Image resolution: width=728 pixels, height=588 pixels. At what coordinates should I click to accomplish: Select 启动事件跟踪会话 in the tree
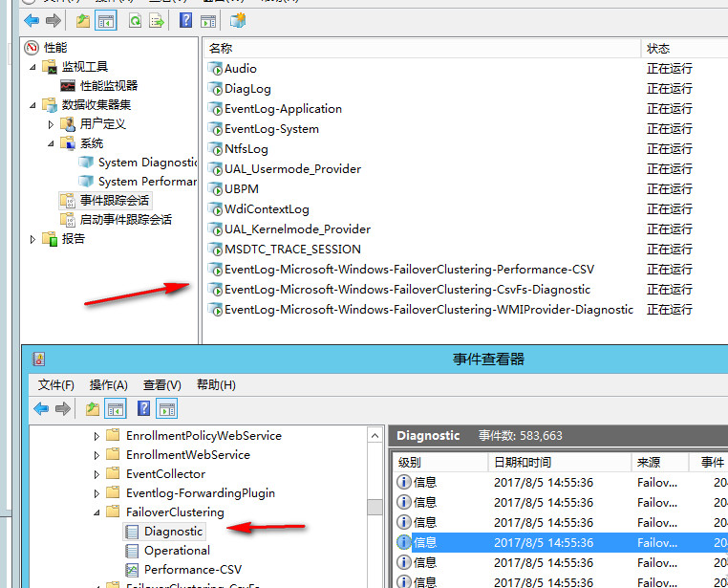116,220
